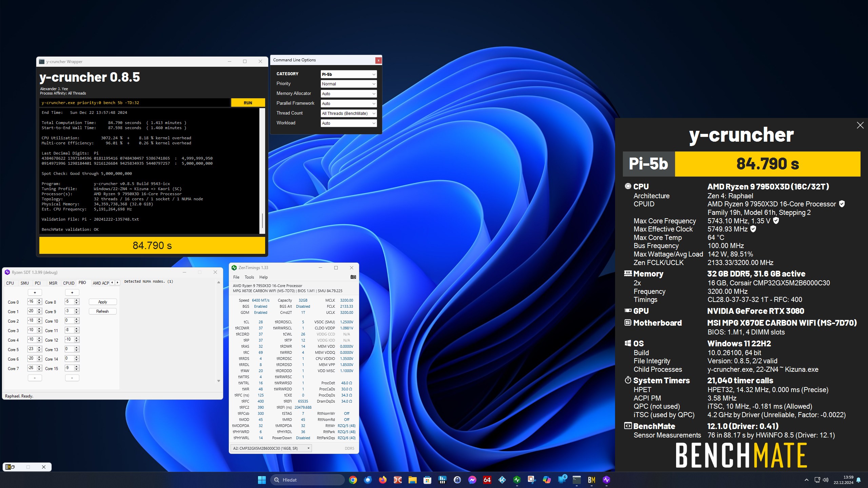
Task: Open Thread Count dropdown
Action: tap(349, 114)
